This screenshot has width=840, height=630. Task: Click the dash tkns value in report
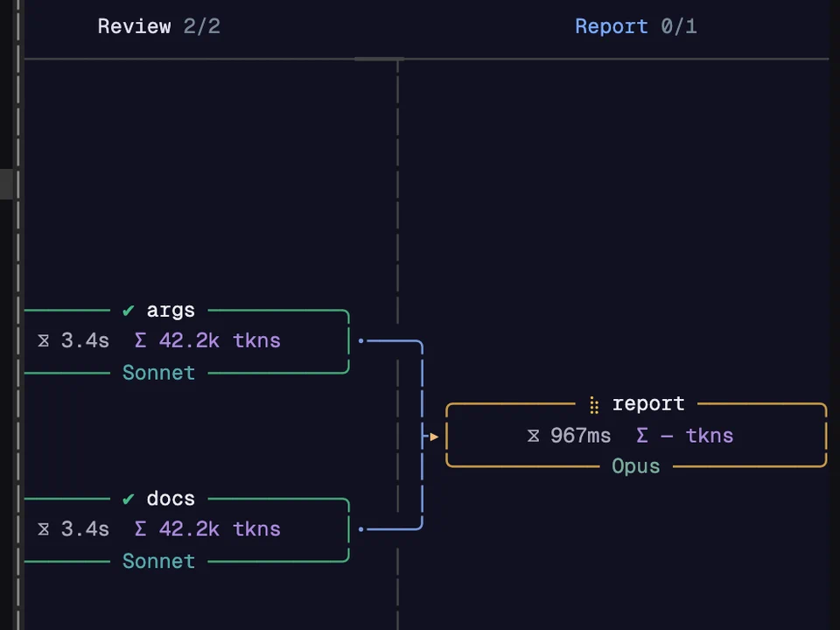(x=697, y=436)
